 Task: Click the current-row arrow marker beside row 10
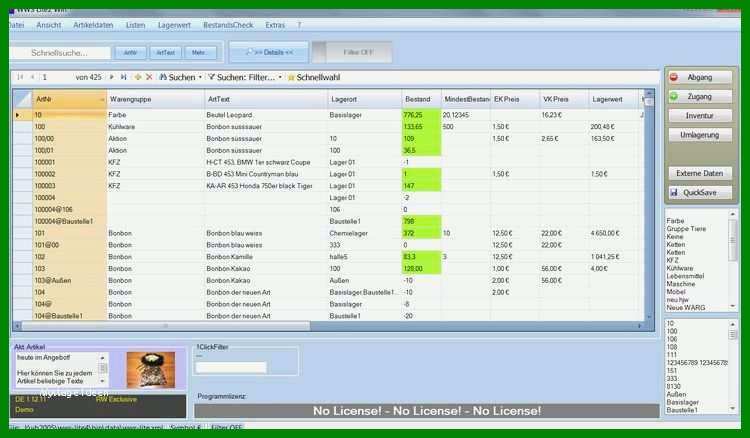pyautogui.click(x=18, y=115)
